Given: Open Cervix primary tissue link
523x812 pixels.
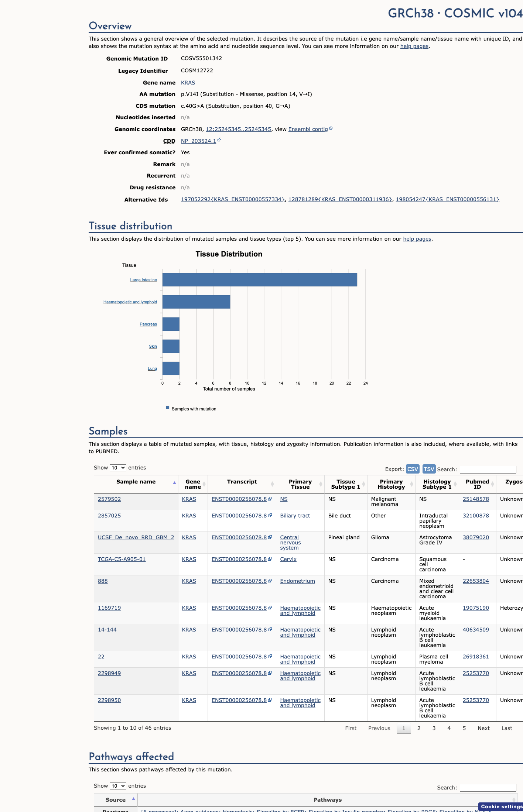Looking at the screenshot, I should [x=288, y=559].
